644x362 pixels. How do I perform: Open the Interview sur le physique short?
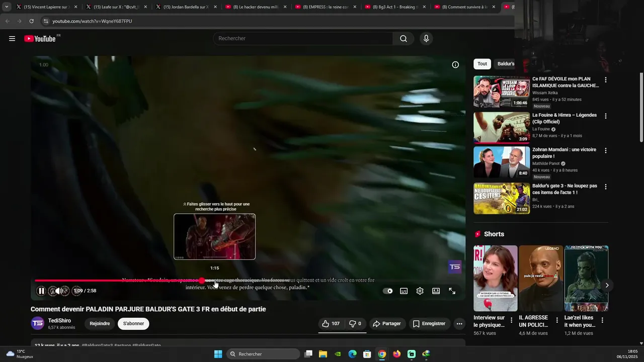(495, 278)
